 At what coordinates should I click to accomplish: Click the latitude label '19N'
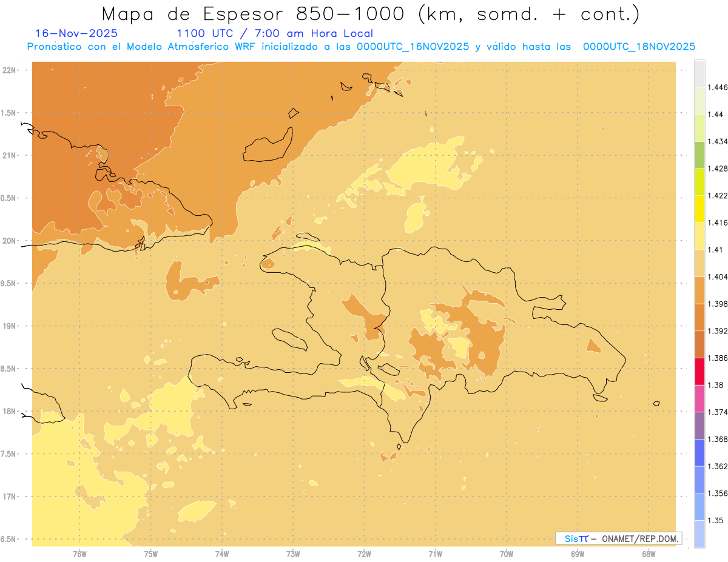point(10,326)
